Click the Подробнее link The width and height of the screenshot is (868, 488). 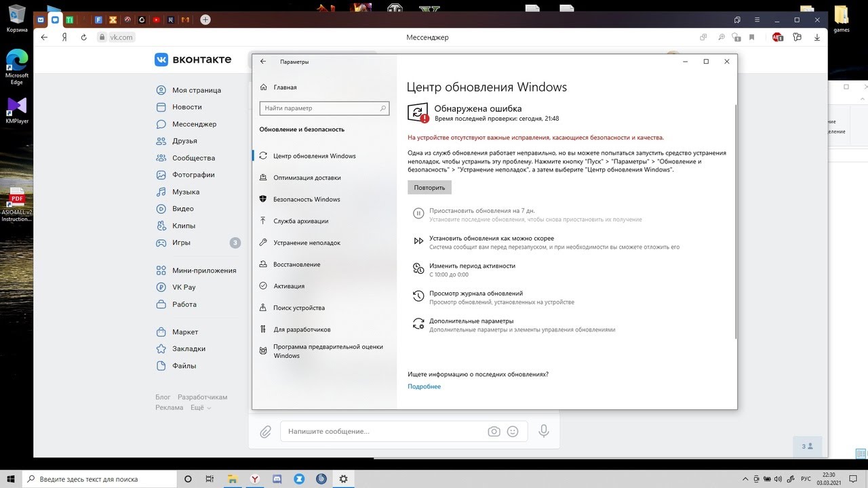(424, 386)
